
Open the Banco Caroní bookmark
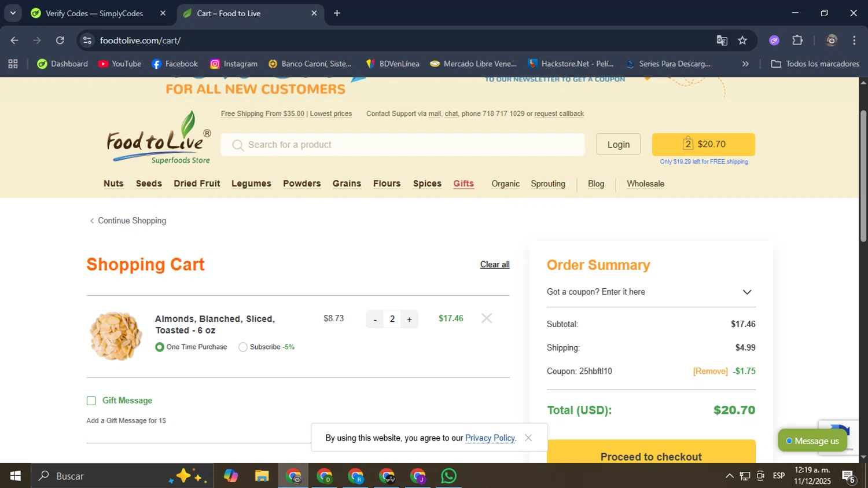click(x=310, y=64)
